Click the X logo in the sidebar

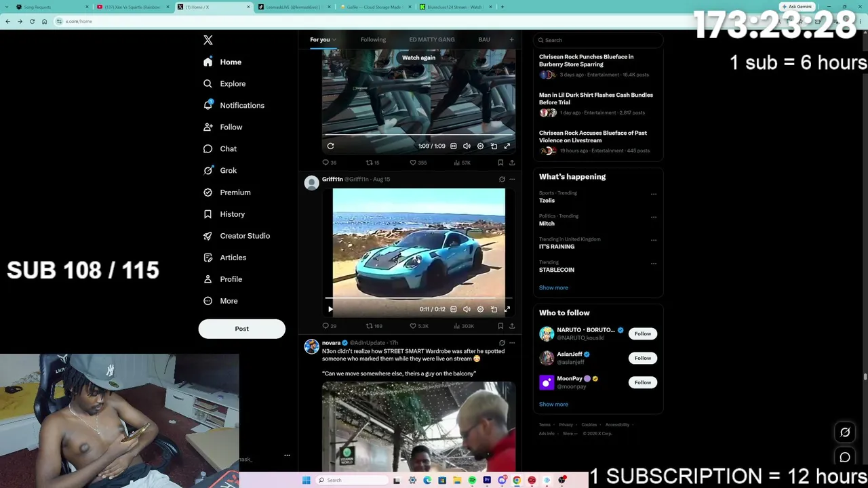click(208, 40)
